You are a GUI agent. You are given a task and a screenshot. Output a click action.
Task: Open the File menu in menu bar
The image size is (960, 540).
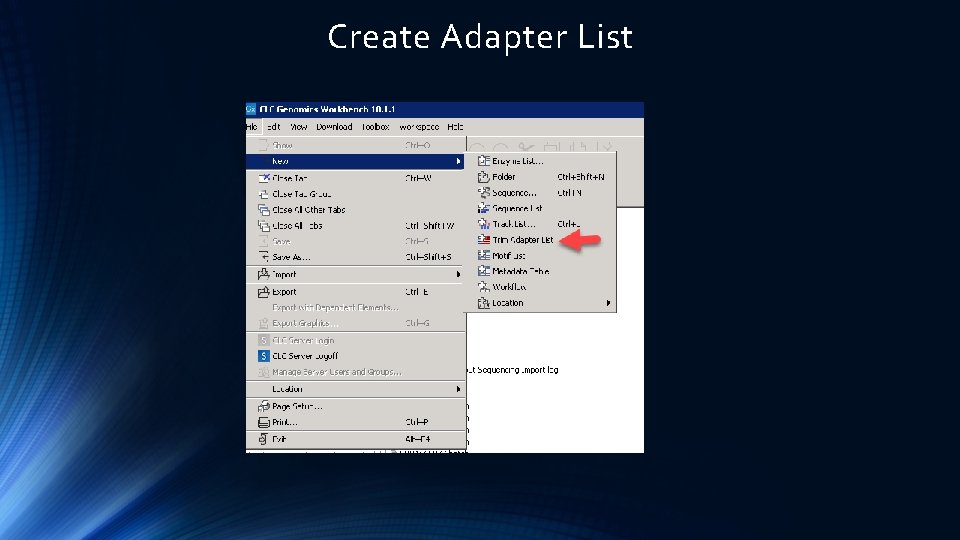pyautogui.click(x=252, y=127)
